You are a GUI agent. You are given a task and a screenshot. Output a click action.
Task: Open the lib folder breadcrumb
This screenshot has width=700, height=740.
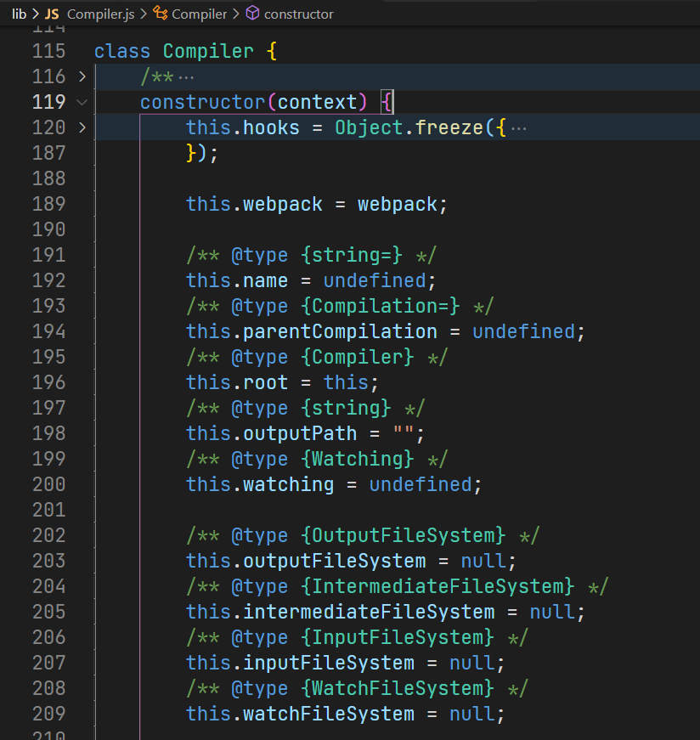tap(19, 14)
